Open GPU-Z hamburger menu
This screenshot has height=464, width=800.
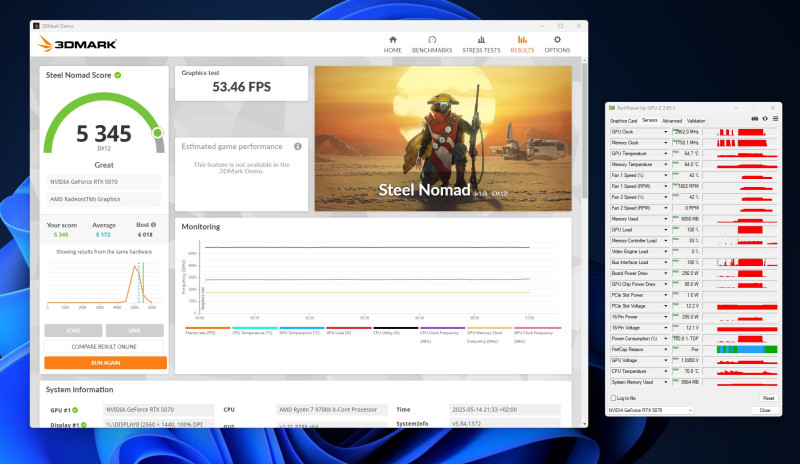[775, 119]
